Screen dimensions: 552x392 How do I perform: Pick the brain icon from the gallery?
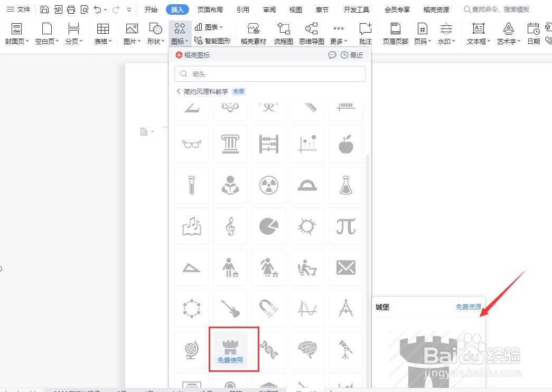click(x=307, y=349)
